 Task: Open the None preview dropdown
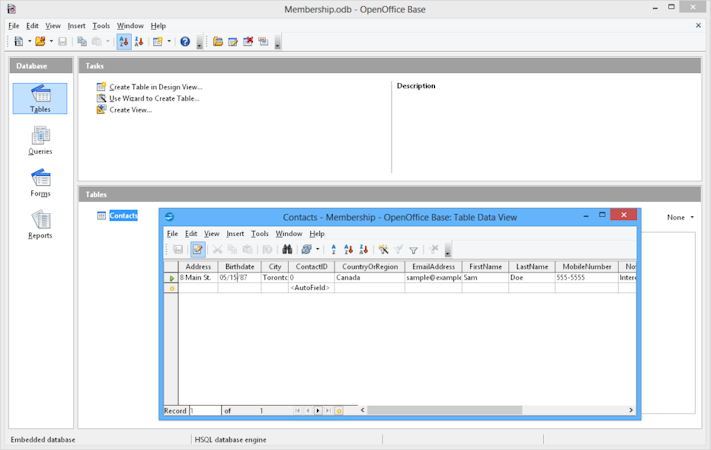[680, 217]
